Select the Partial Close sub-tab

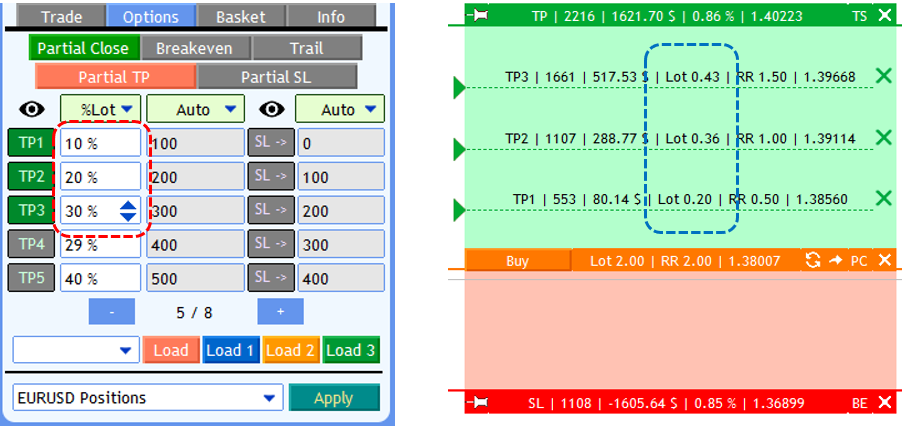(84, 48)
